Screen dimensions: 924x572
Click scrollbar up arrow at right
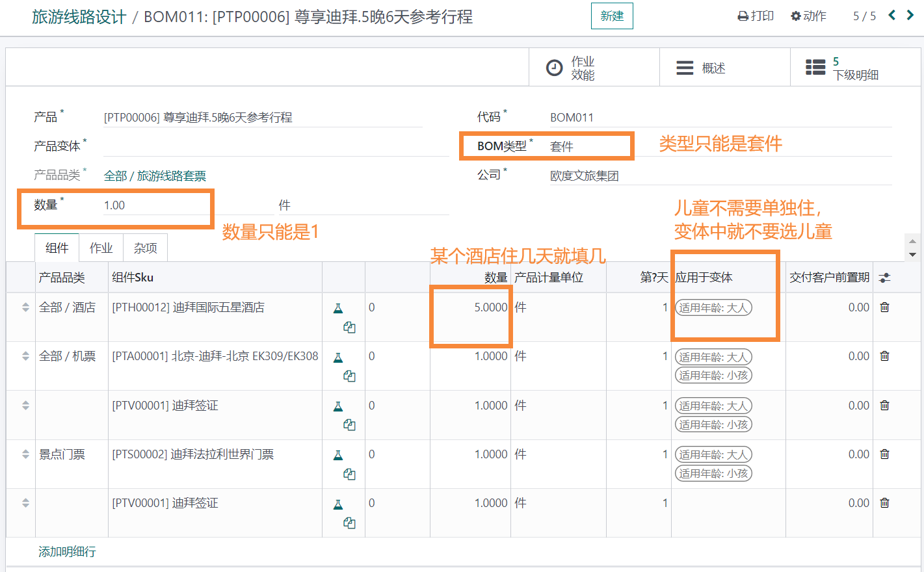[x=912, y=242]
